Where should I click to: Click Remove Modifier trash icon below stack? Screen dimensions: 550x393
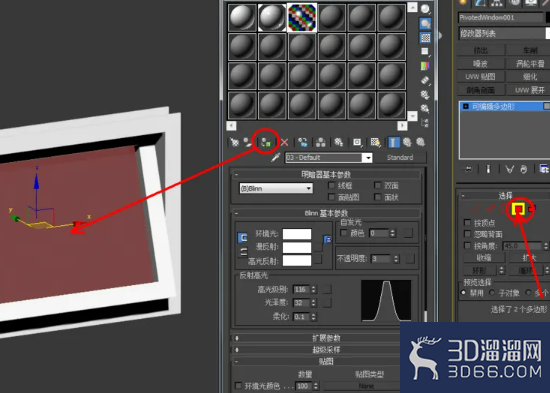524,169
